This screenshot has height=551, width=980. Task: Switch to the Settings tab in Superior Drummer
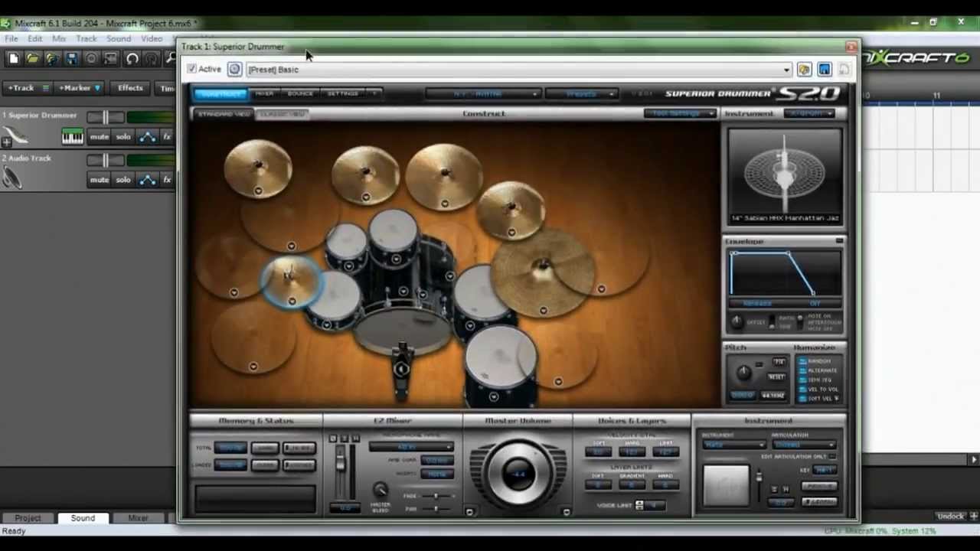(x=343, y=93)
